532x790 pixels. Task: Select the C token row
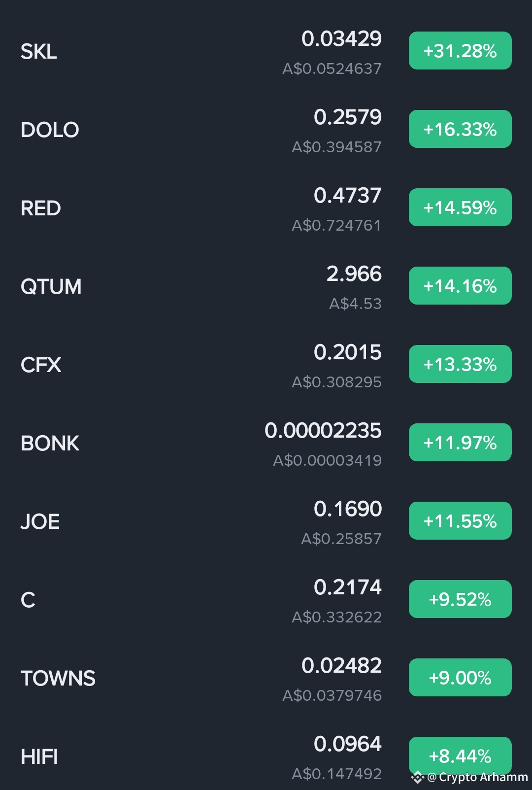click(266, 600)
